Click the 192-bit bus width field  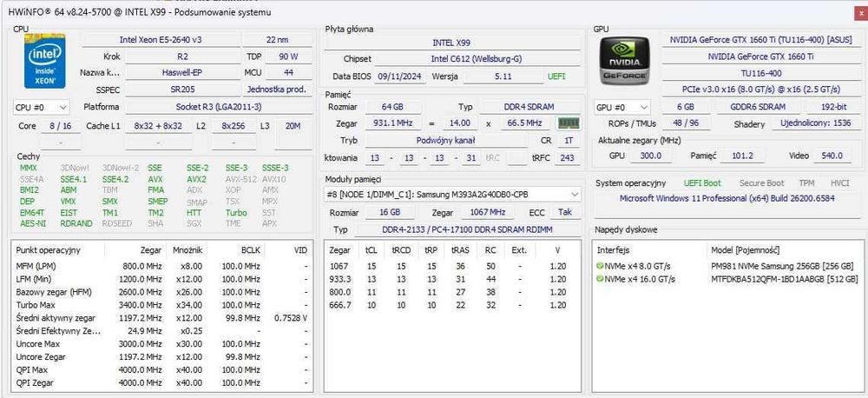(x=833, y=107)
